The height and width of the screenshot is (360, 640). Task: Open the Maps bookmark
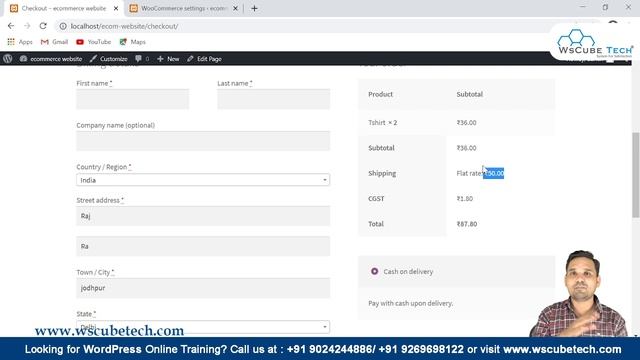(x=133, y=42)
